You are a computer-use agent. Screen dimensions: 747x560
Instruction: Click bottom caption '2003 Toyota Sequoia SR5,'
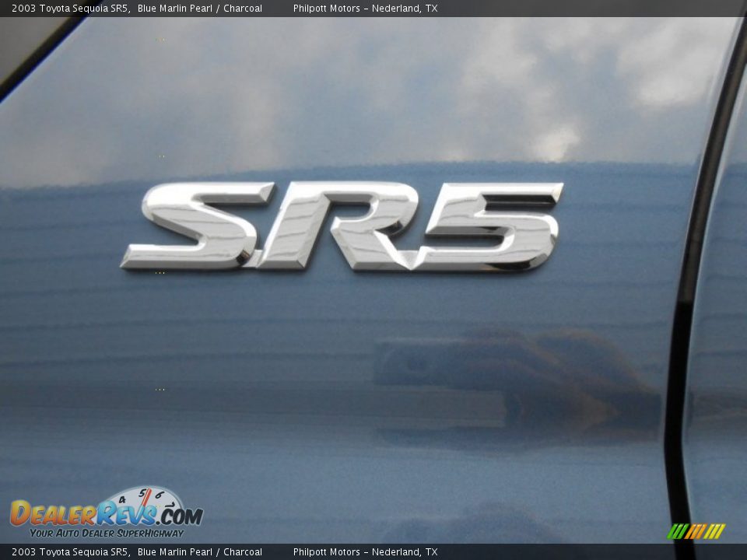pyautogui.click(x=72, y=552)
